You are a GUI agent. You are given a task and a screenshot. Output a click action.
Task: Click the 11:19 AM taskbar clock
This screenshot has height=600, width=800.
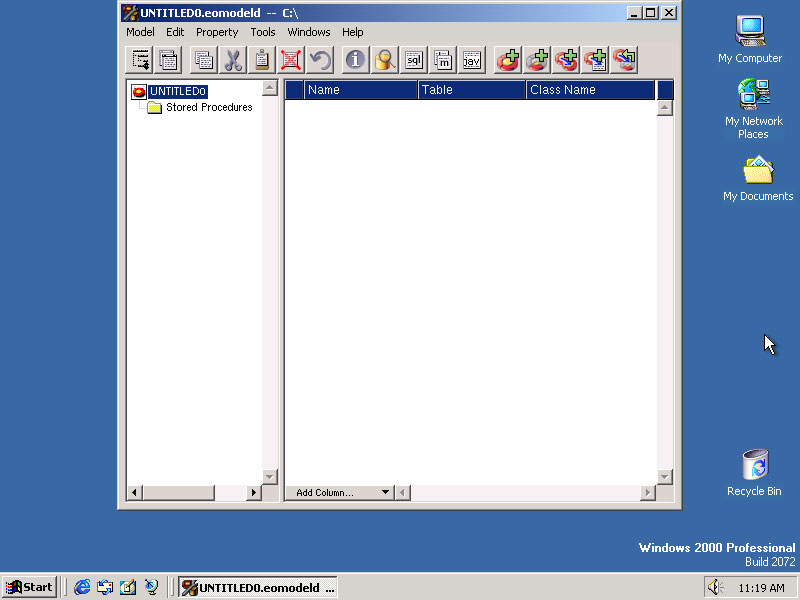coord(761,588)
